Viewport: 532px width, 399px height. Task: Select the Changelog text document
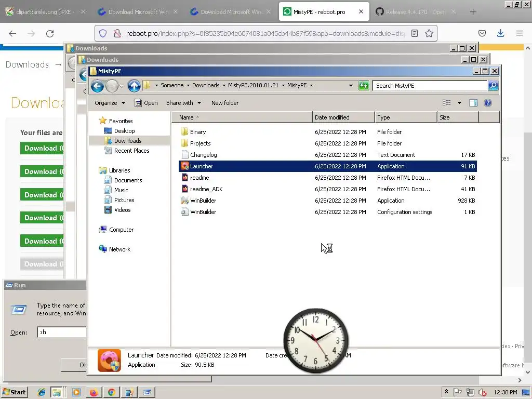[328, 155]
